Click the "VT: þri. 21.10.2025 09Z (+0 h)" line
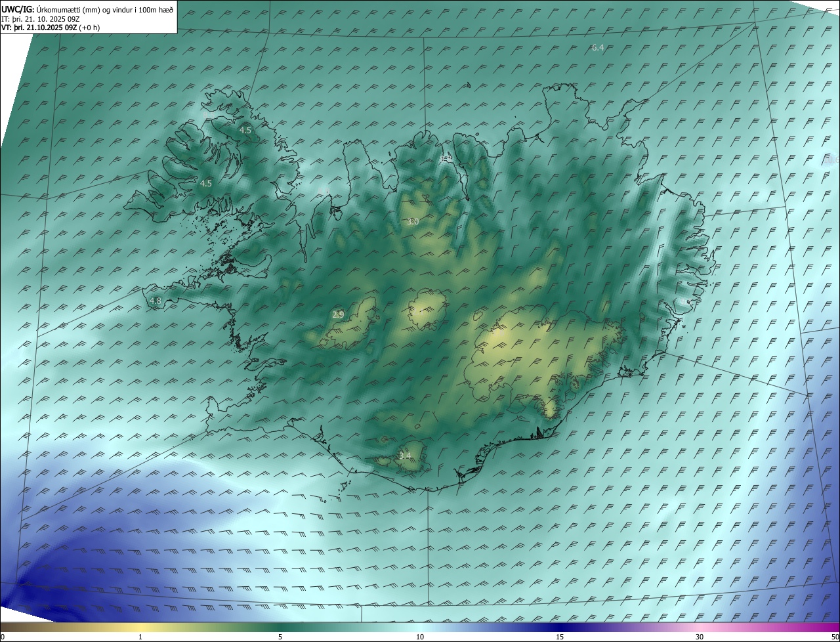This screenshot has height=642, width=840. pos(51,28)
